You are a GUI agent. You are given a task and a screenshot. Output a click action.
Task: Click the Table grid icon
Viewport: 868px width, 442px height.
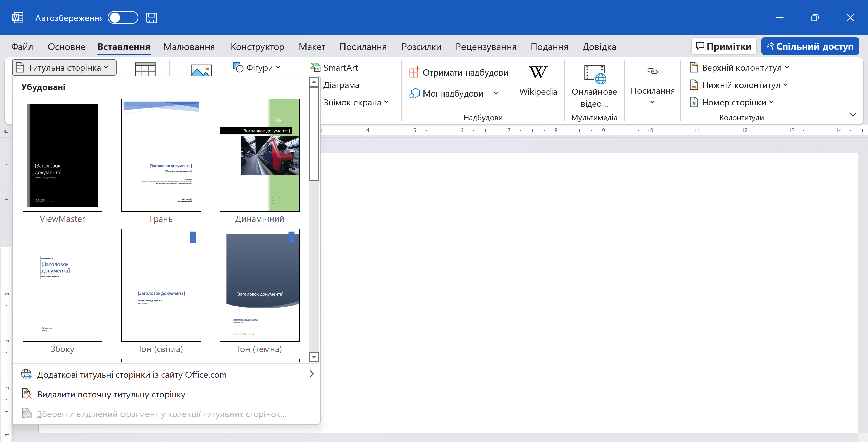[145, 69]
